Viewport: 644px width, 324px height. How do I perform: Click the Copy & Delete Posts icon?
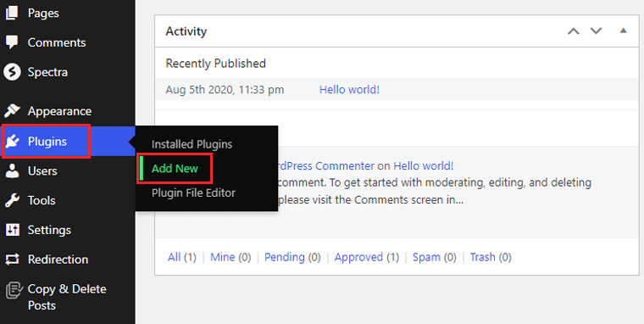(14, 290)
